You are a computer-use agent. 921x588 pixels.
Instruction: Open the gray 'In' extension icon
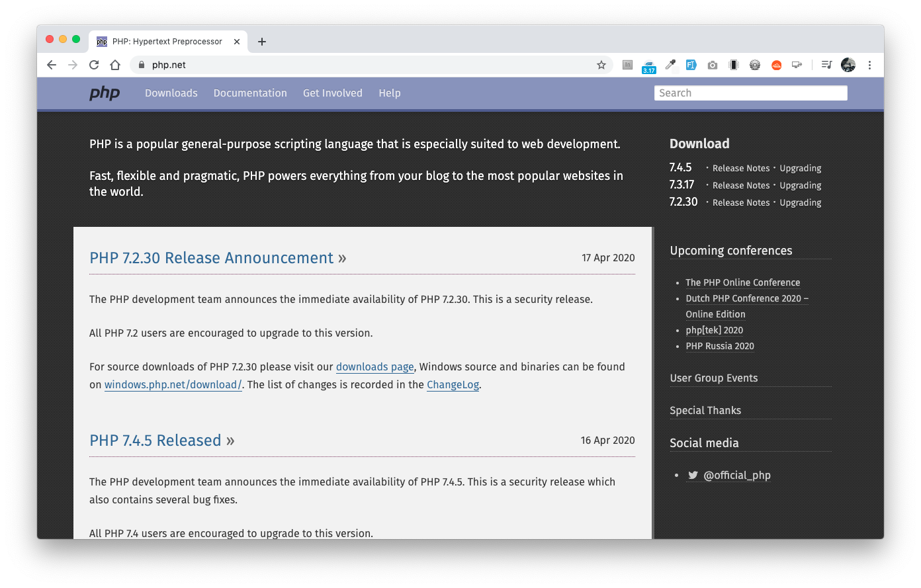pyautogui.click(x=627, y=65)
